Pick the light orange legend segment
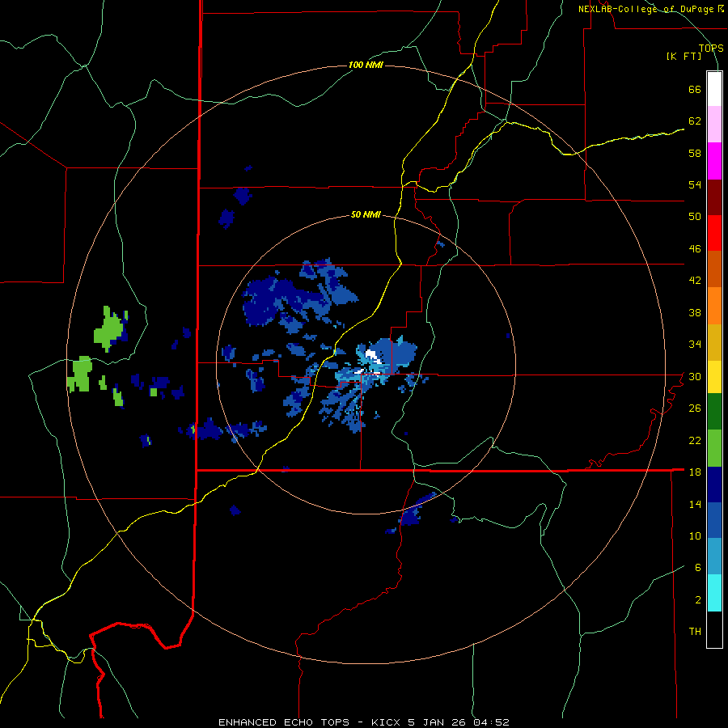 click(x=714, y=306)
